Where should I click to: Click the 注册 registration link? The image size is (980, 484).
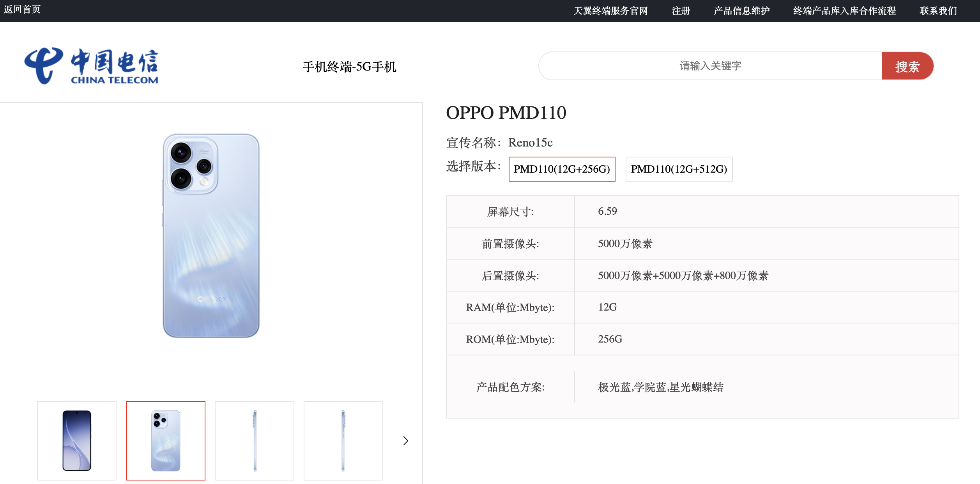(681, 11)
